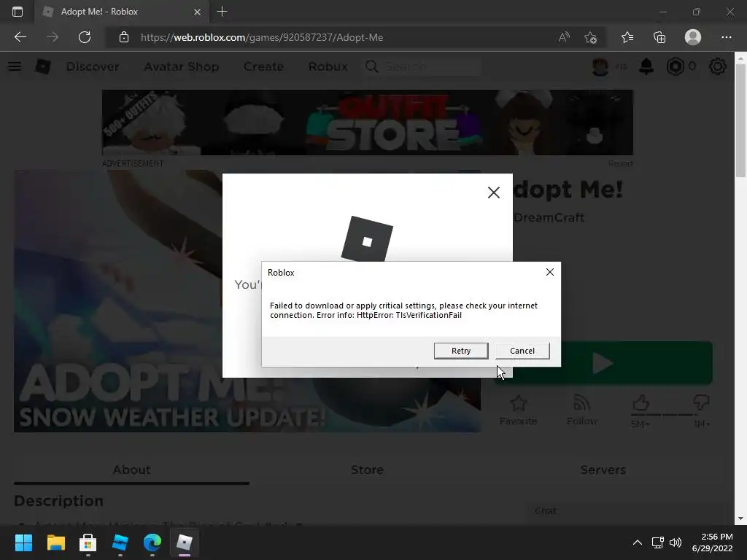Open the Chat bar
The height and width of the screenshot is (560, 747).
point(624,511)
